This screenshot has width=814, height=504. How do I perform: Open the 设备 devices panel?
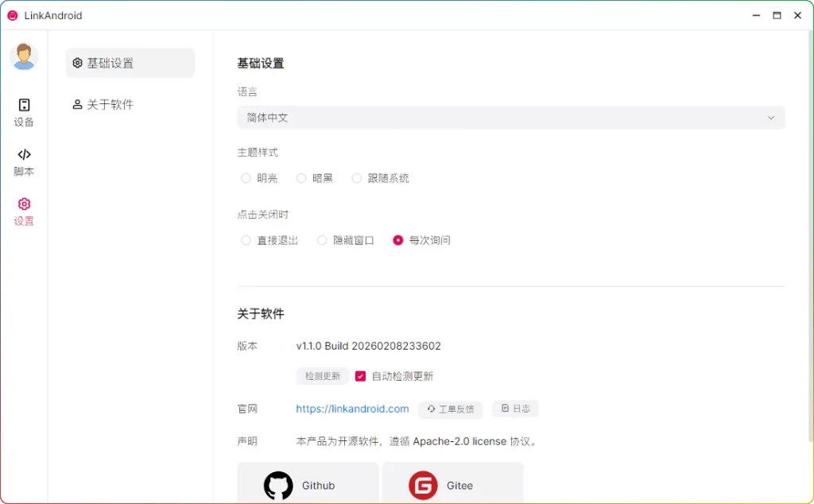pos(23,114)
